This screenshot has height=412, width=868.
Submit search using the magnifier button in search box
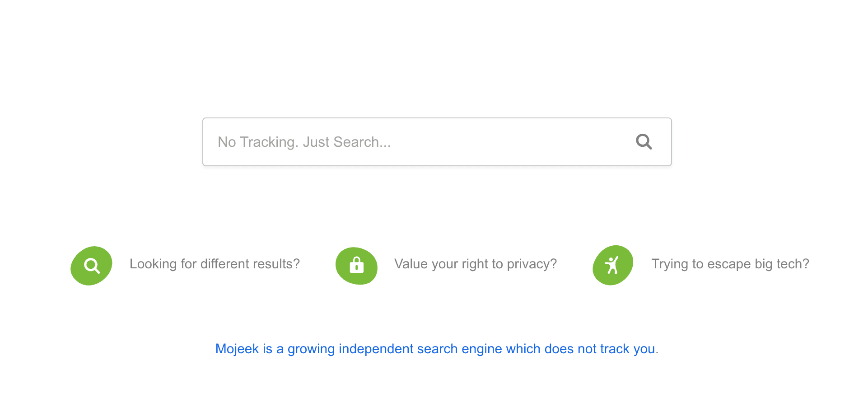coord(644,142)
